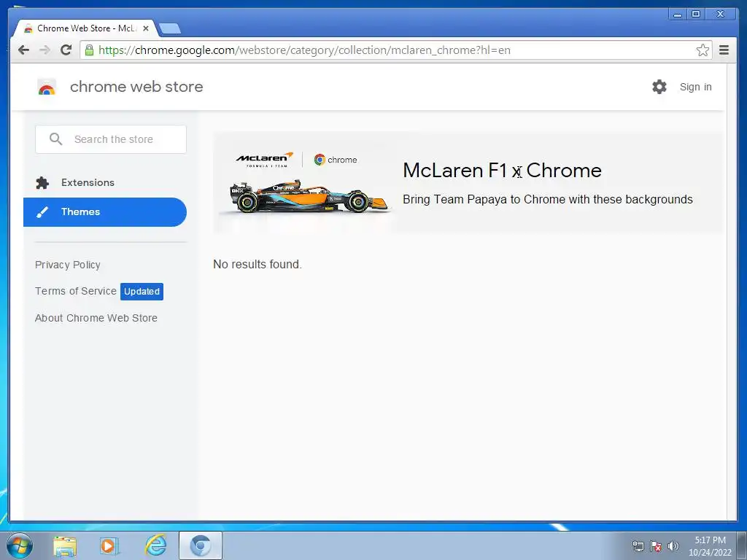Launch Internet Explorer from the taskbar
This screenshot has height=560, width=747.
point(156,545)
